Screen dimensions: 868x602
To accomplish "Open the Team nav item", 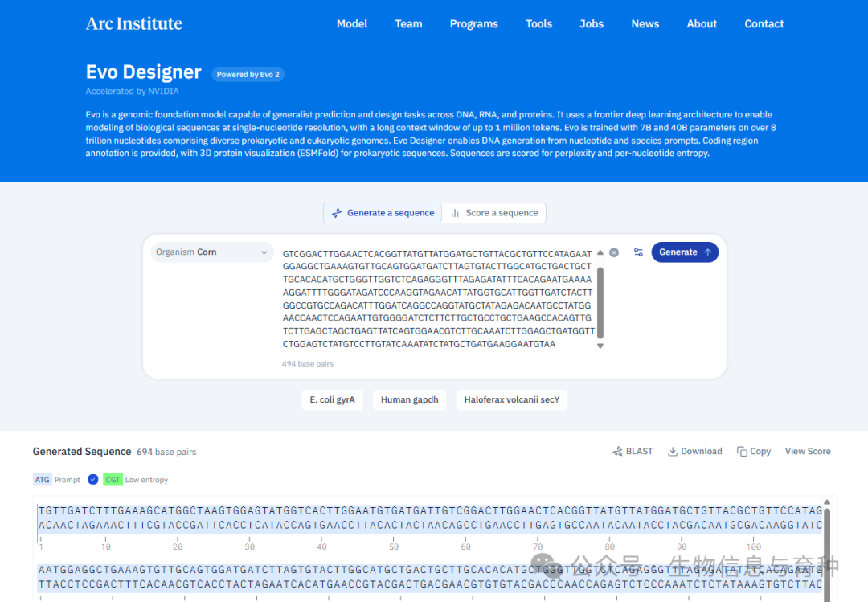I will click(408, 24).
